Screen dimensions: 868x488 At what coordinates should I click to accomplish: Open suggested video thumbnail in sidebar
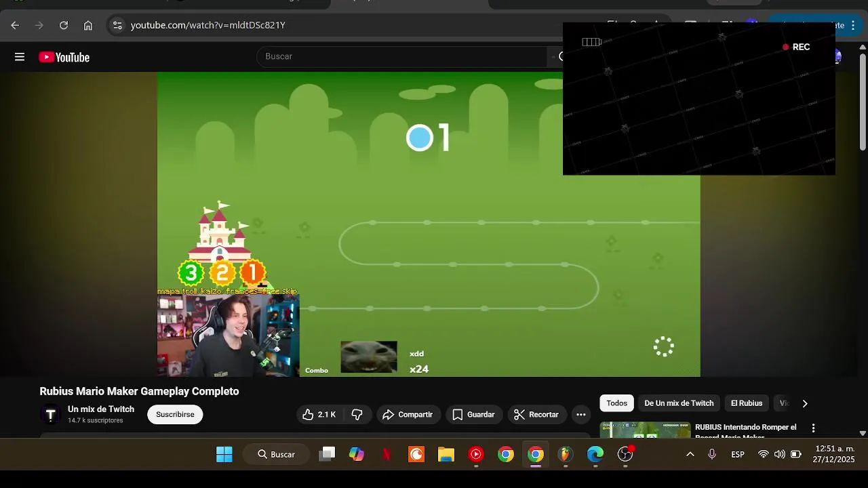click(x=645, y=430)
